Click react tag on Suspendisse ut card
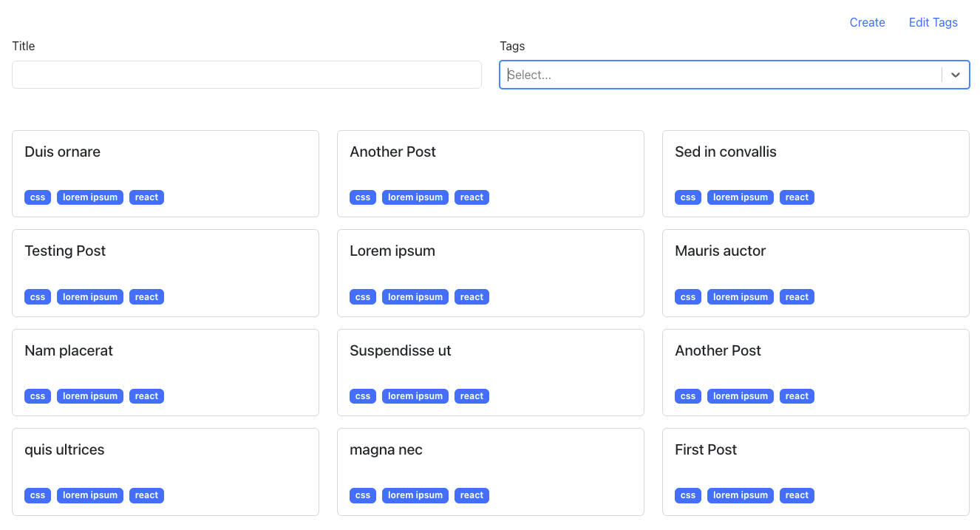The width and height of the screenshot is (980, 530). pyautogui.click(x=472, y=396)
